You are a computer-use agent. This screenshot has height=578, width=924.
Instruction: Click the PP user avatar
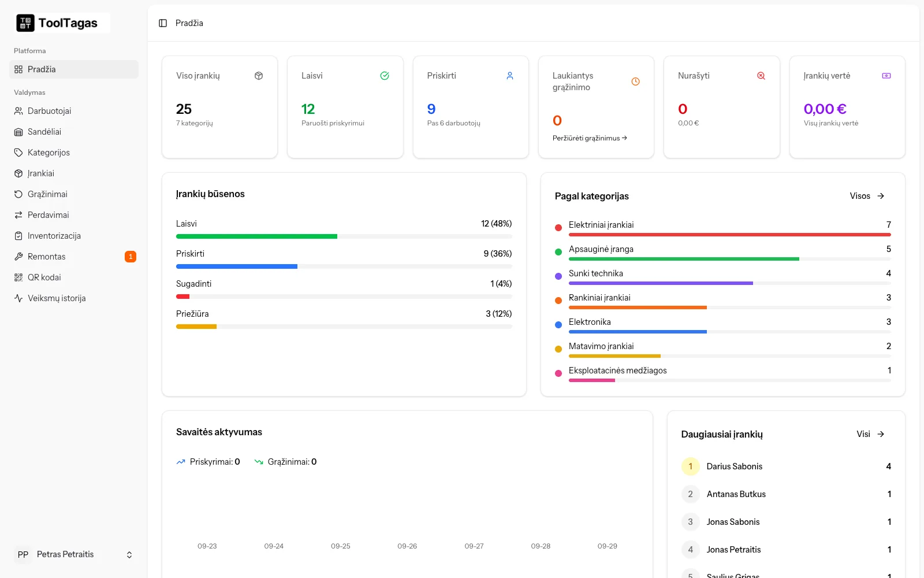23,555
